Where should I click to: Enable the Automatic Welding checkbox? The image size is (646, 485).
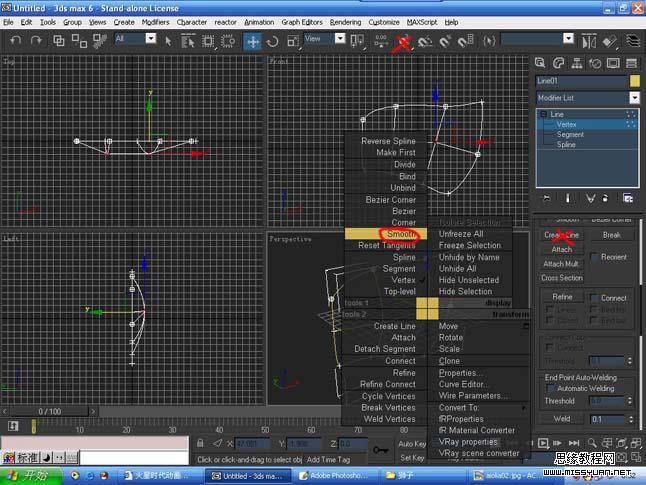coord(550,388)
